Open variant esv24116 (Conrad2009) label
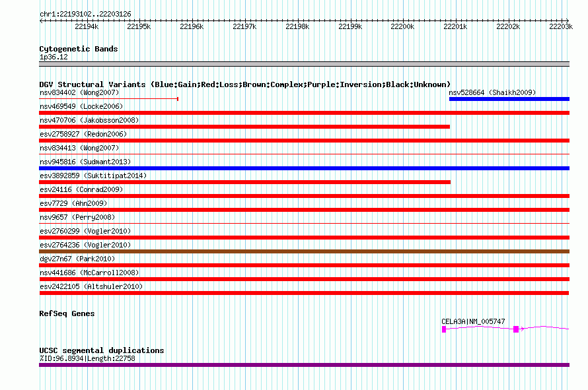This screenshot has width=588, height=390. pyautogui.click(x=81, y=189)
